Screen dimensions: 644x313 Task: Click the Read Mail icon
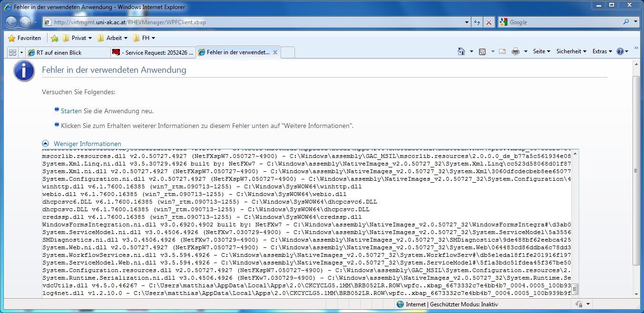point(502,50)
